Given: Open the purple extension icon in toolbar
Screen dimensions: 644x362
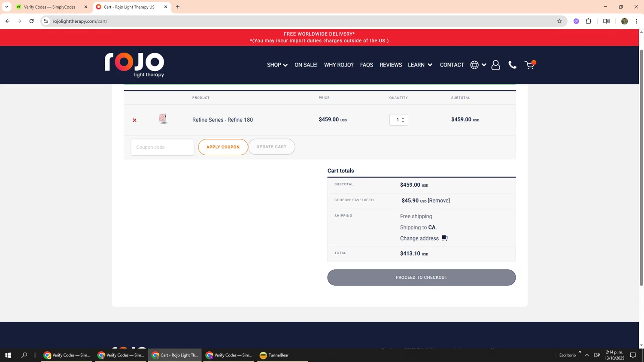Looking at the screenshot, I should [x=576, y=21].
